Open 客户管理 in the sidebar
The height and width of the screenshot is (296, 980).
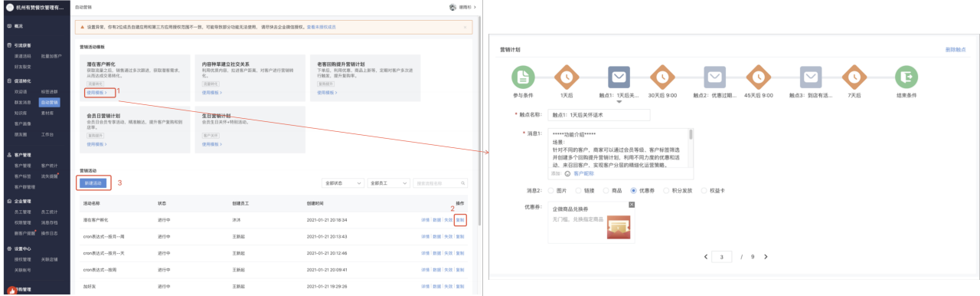(x=22, y=165)
